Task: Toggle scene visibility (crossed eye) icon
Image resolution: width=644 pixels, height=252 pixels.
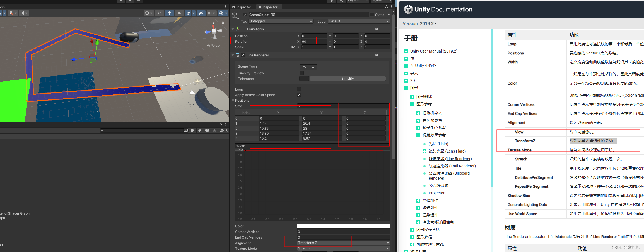Action: [x=201, y=13]
